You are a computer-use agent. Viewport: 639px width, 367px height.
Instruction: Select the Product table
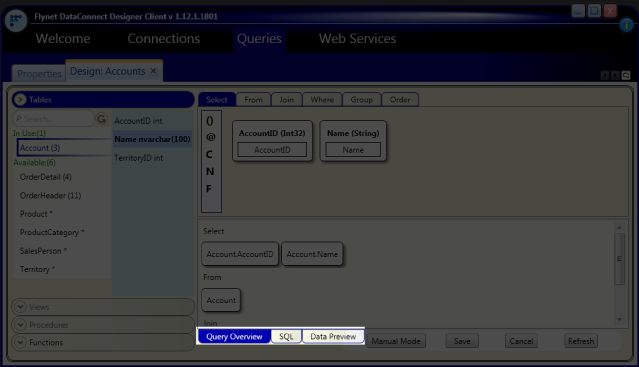(36, 214)
